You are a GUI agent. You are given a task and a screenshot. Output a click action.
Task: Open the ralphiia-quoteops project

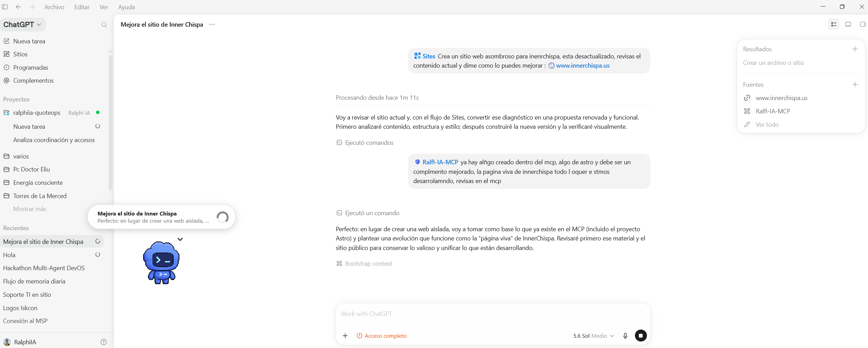(x=37, y=113)
